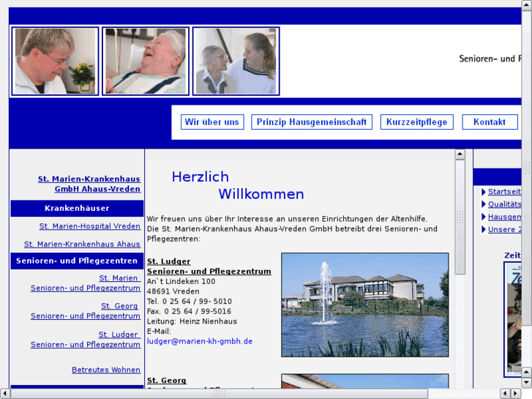Open Qualitäts link in right menu
532x399 pixels.
[x=504, y=204]
